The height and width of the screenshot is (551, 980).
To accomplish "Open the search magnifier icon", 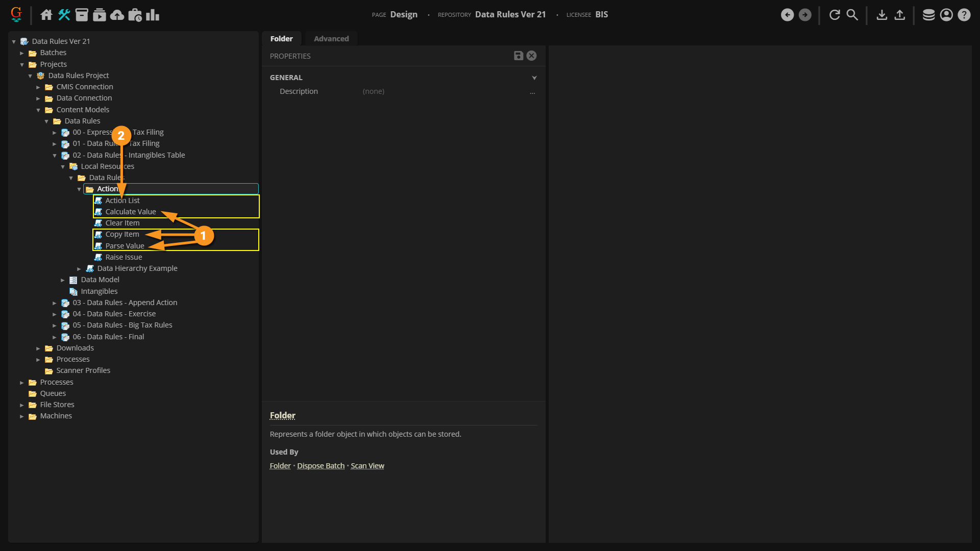I will tap(852, 15).
